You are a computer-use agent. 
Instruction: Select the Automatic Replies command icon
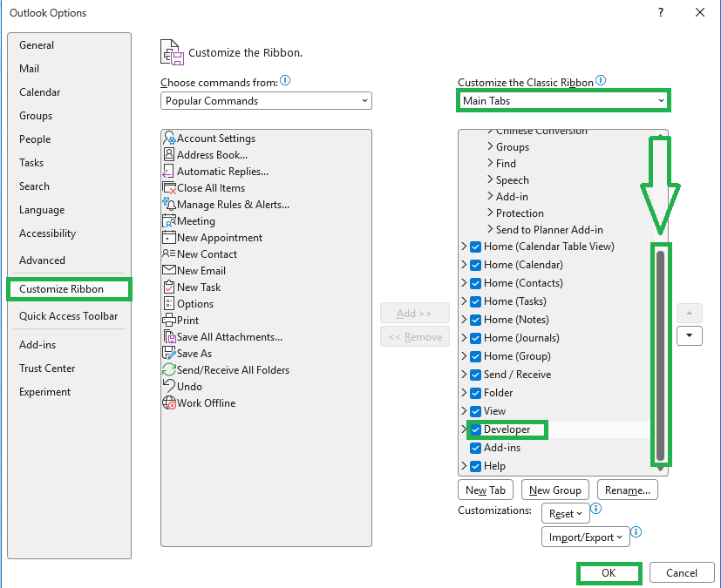(x=168, y=172)
